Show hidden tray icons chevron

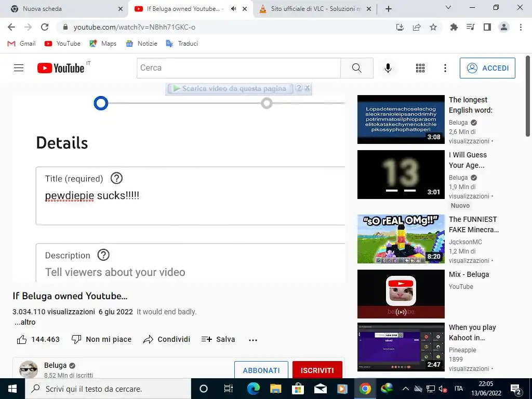click(x=405, y=389)
